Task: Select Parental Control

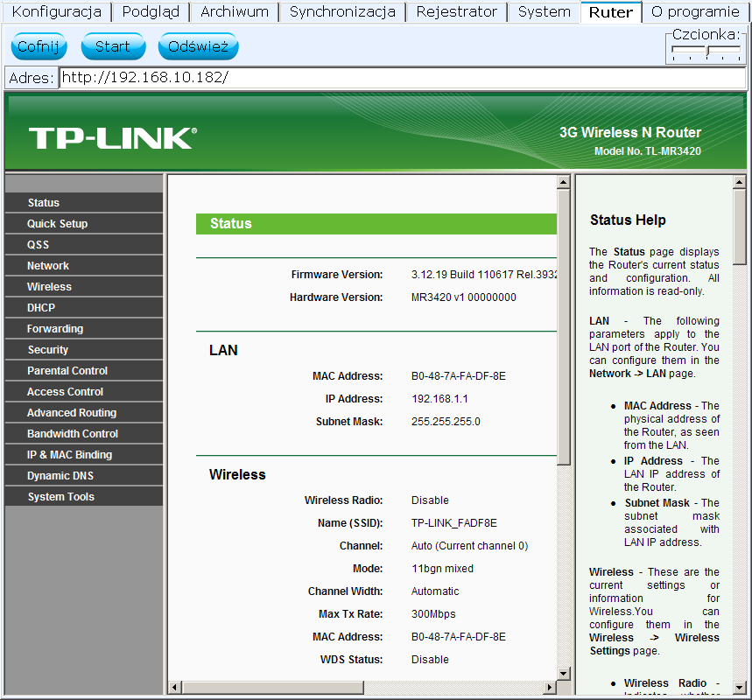Action: tap(84, 371)
